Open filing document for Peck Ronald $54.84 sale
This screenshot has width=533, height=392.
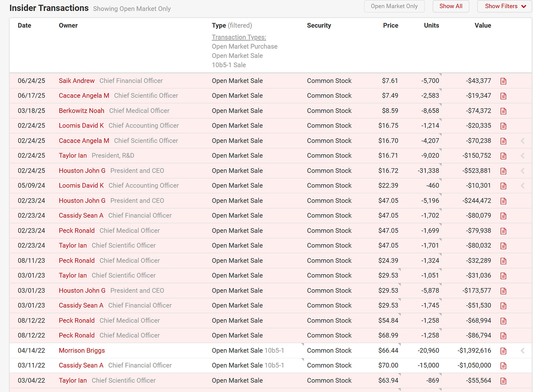[x=503, y=321]
